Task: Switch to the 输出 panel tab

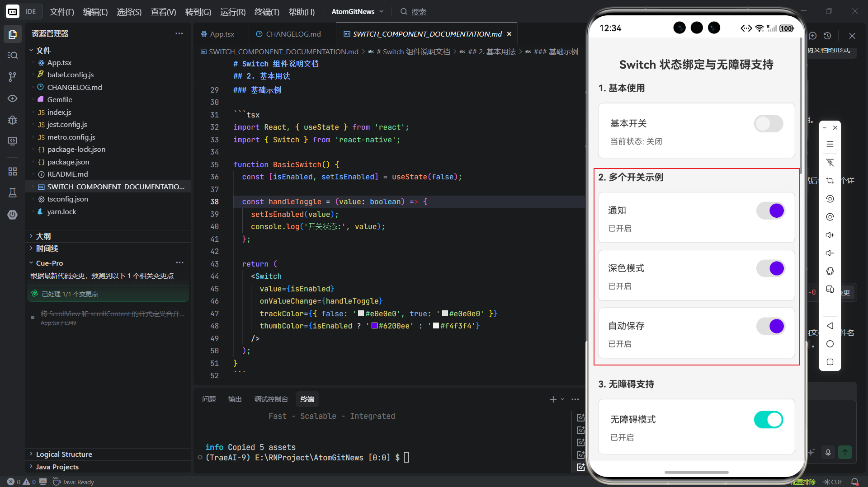Action: 235,399
